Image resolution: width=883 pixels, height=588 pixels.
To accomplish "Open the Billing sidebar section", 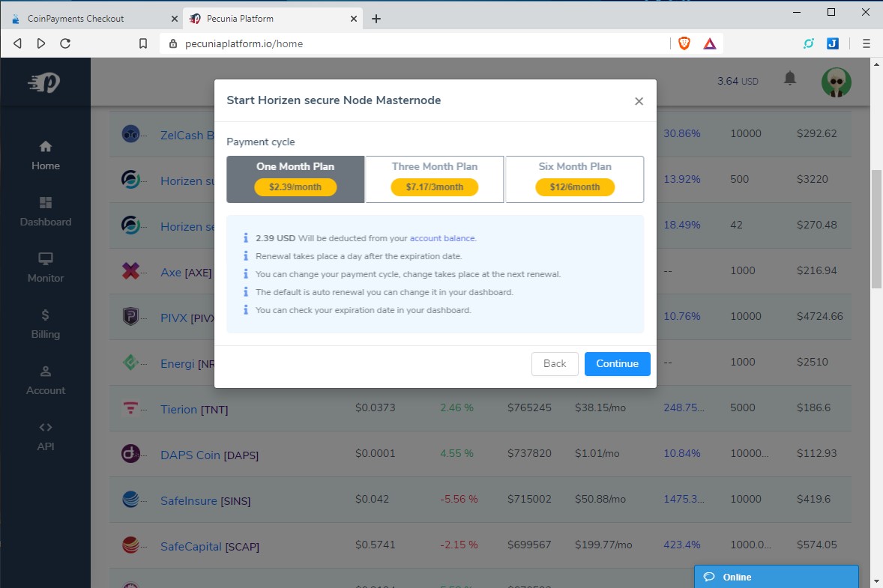I will tap(46, 324).
